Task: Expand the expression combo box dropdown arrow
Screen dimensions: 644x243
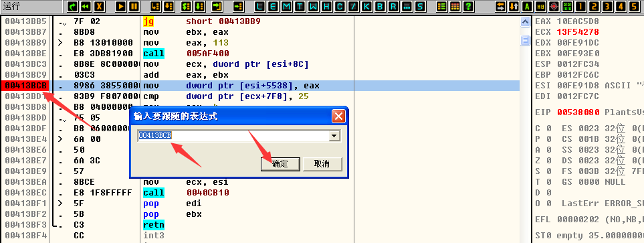Action: (x=335, y=136)
